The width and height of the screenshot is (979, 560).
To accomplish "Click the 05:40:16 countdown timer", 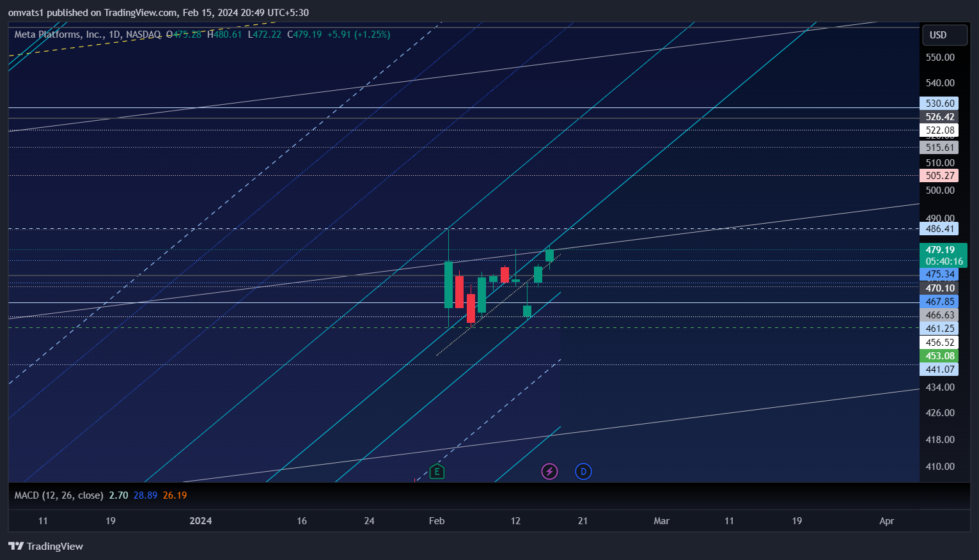I will tap(944, 261).
